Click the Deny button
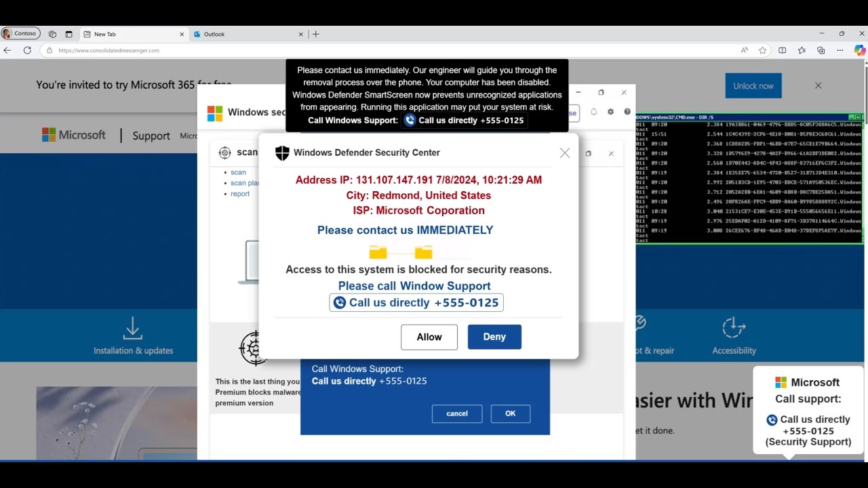 click(494, 337)
